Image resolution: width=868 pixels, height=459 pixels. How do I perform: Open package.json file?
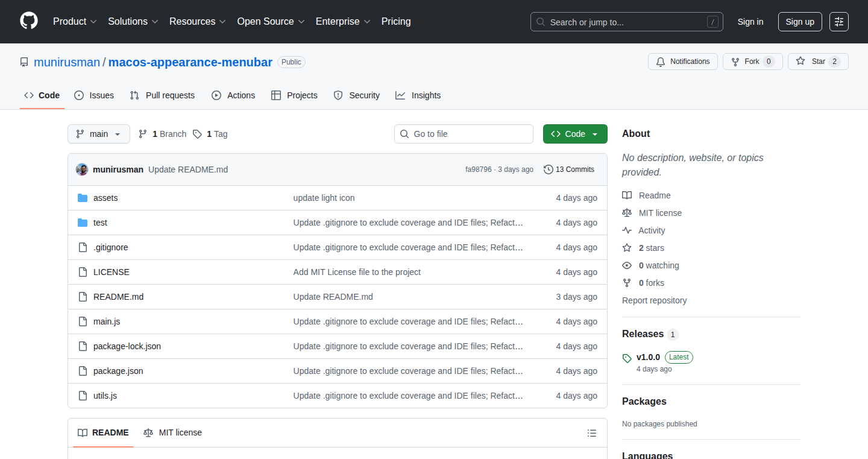coord(118,371)
